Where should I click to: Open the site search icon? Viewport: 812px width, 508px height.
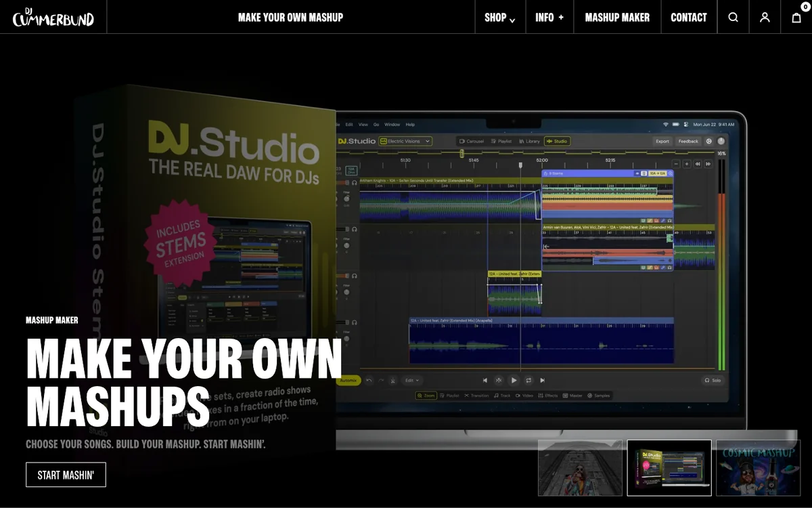(733, 18)
